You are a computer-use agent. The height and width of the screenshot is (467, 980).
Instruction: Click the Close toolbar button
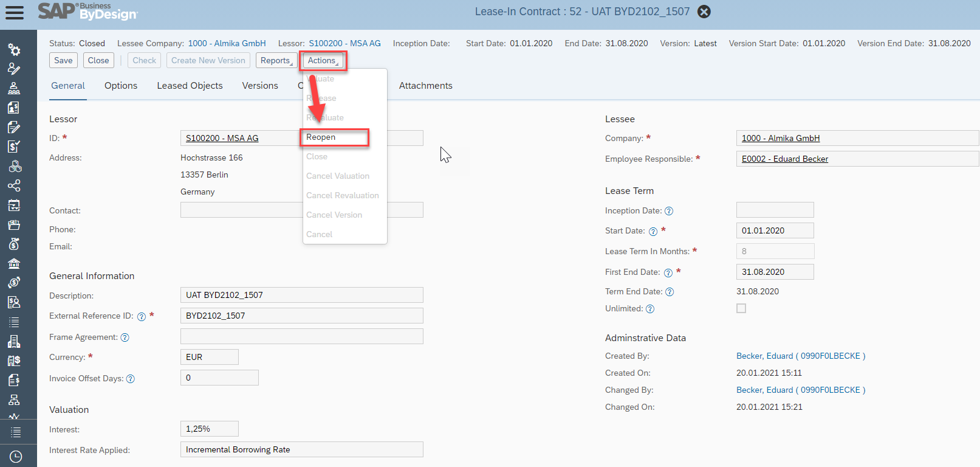[x=98, y=60]
